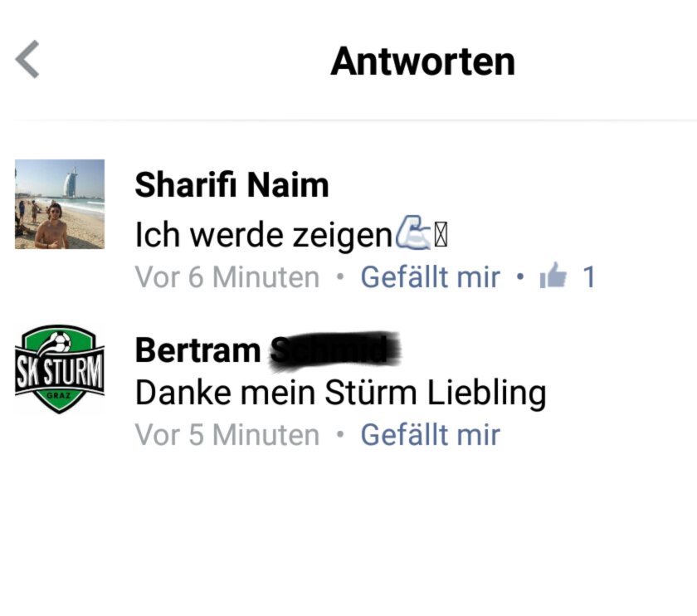Select the comment text Ich werde zeigen

264,234
